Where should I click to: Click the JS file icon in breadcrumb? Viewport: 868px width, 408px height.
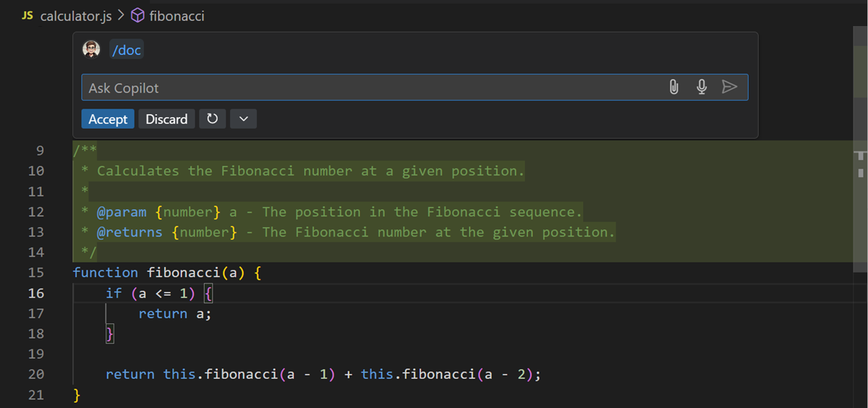pyautogui.click(x=27, y=15)
